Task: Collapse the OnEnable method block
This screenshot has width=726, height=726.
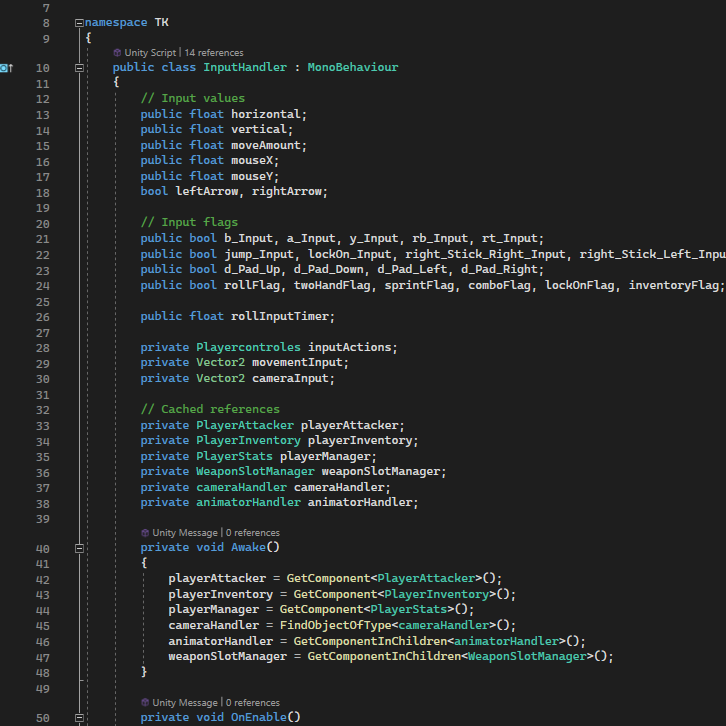Action: pyautogui.click(x=79, y=718)
